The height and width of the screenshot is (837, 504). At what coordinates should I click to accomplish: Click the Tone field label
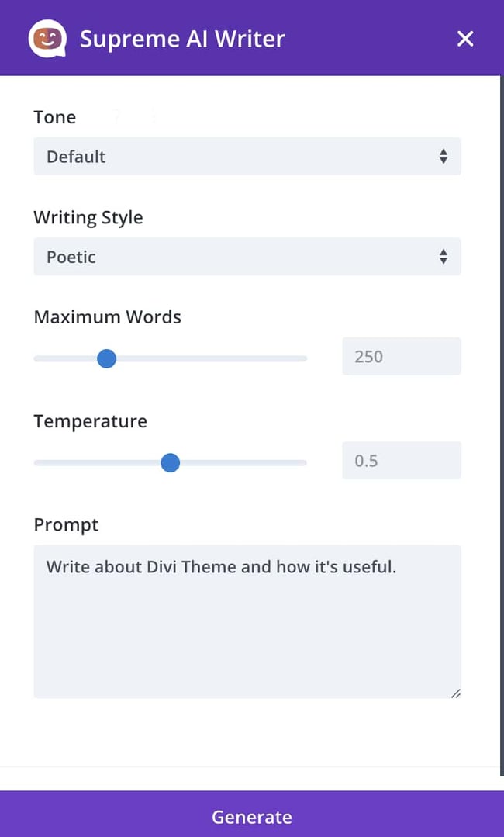click(55, 117)
